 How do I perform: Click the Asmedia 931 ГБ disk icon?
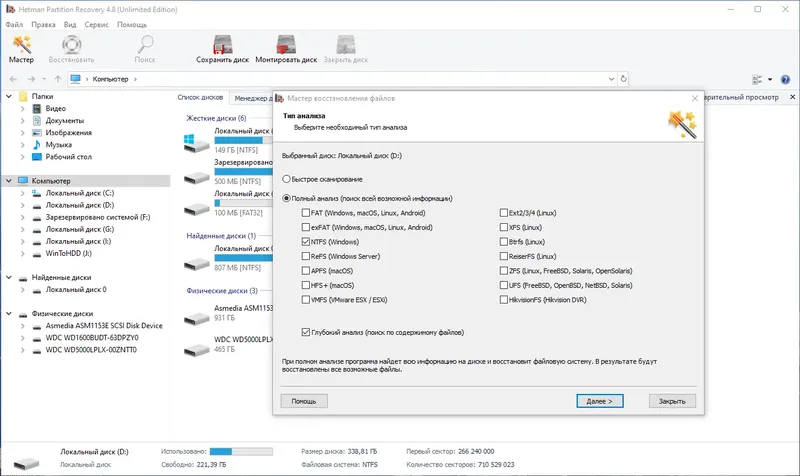click(196, 318)
